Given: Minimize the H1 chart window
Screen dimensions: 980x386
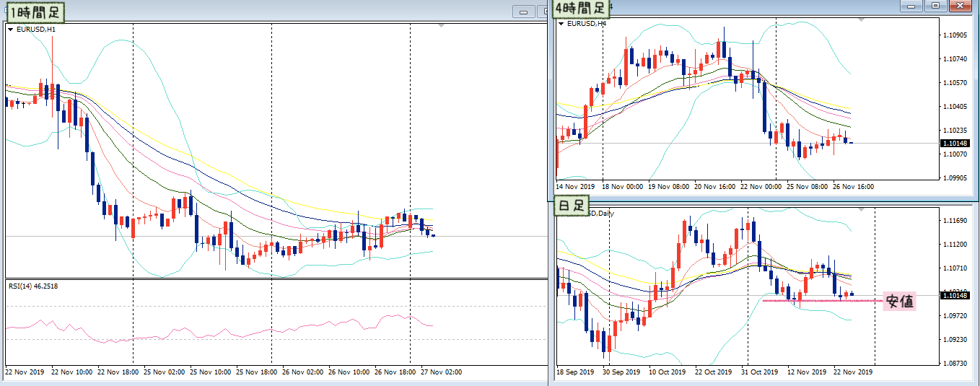Looking at the screenshot, I should (522, 12).
